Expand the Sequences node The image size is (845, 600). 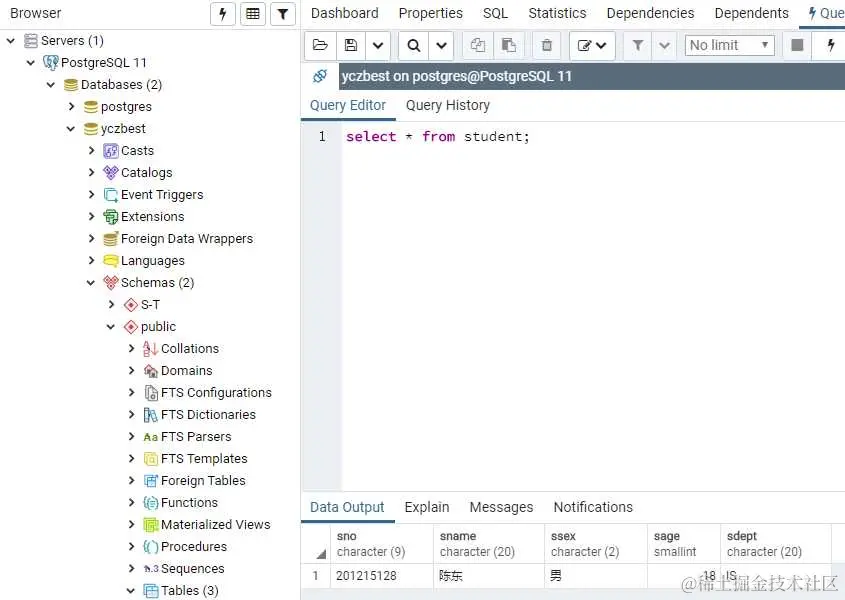point(131,569)
